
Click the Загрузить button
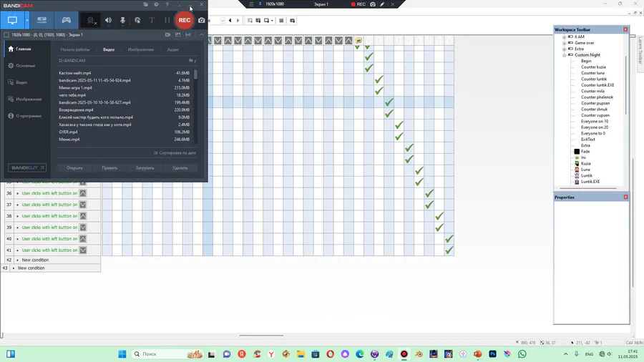(x=145, y=168)
